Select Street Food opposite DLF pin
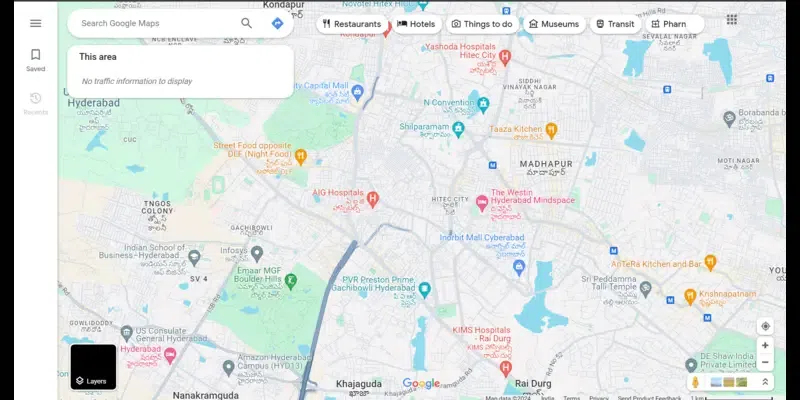800x400 pixels. tap(301, 157)
